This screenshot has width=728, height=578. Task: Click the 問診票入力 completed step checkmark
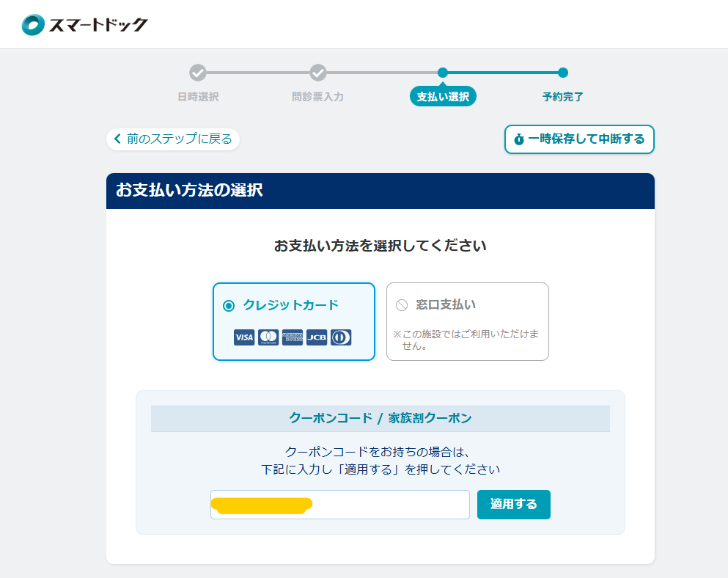tap(317, 73)
